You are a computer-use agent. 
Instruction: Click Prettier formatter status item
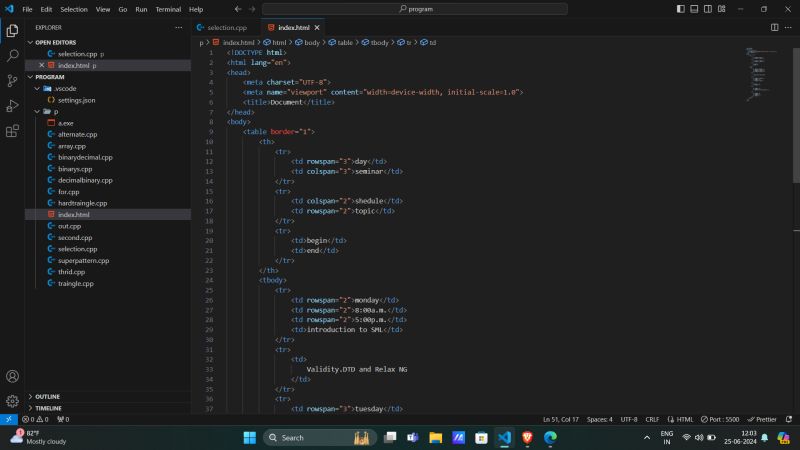762,419
